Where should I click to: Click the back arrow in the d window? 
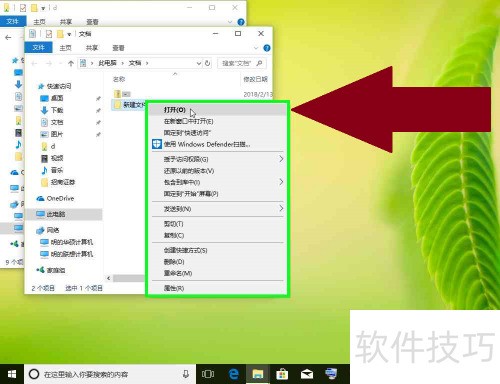click(x=8, y=37)
